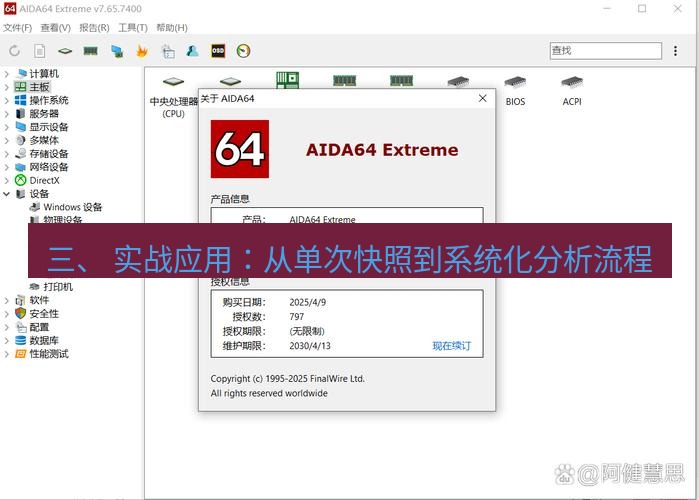
Task: Click the memory module toolbar icon
Action: tap(90, 51)
